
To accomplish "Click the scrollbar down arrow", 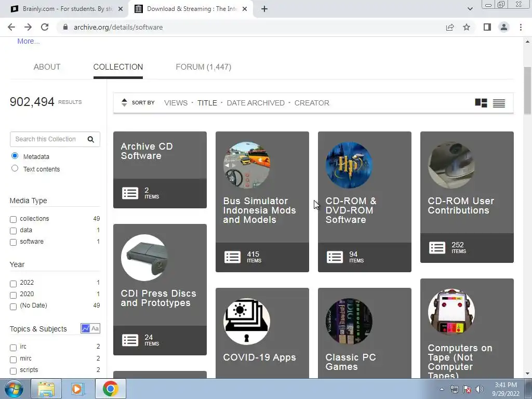I will [x=527, y=374].
